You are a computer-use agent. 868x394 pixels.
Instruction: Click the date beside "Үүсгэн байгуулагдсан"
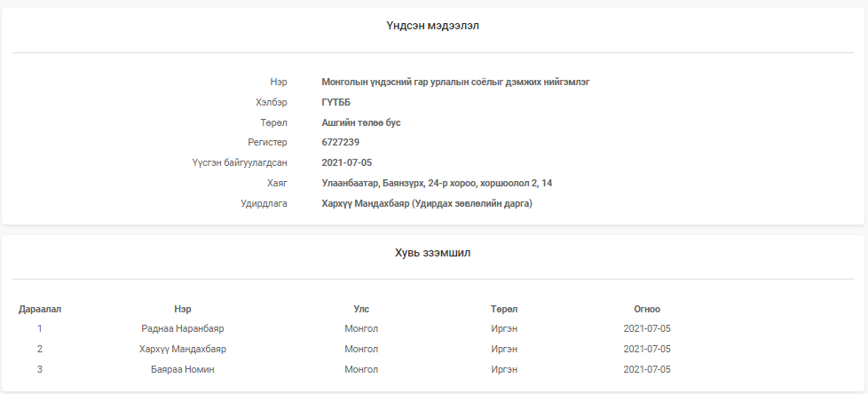pos(346,162)
